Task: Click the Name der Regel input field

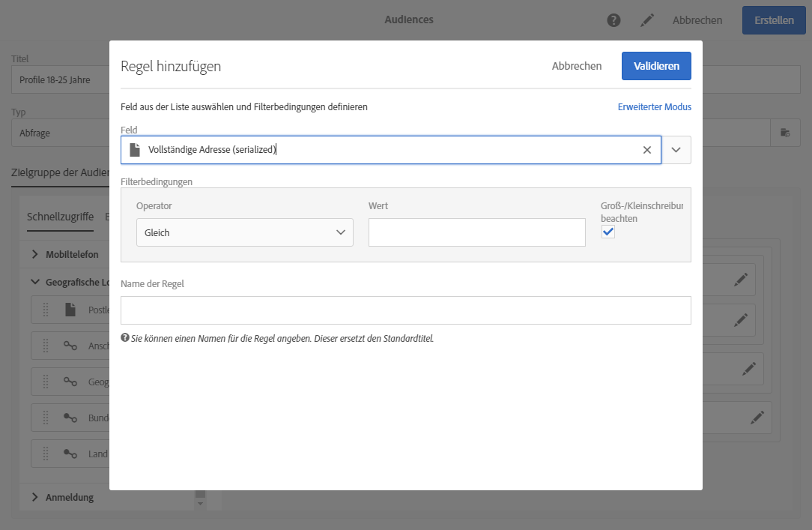Action: tap(405, 310)
